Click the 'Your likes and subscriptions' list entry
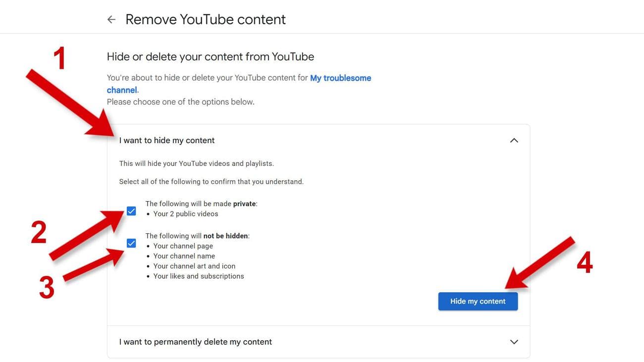Image resolution: width=644 pixels, height=362 pixels. (x=199, y=276)
